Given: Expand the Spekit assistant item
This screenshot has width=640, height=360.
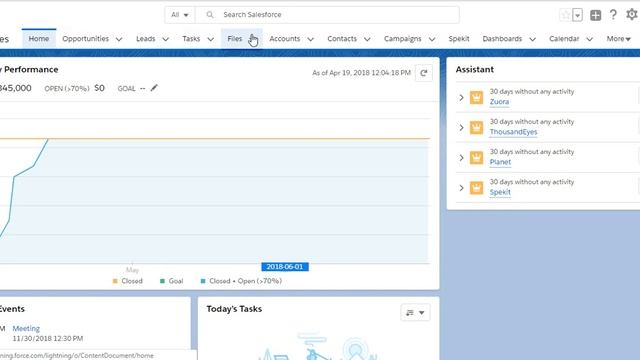Looking at the screenshot, I should [x=461, y=188].
